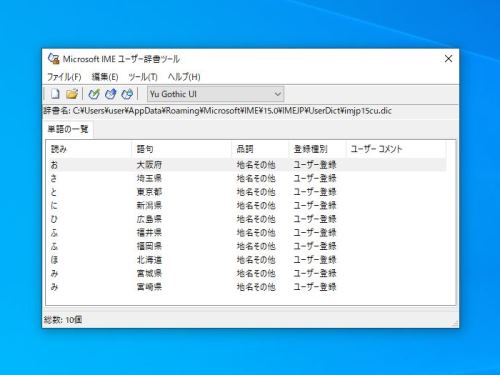
Task: Click 地名その他 in the 北海道 row
Action: 256,260
